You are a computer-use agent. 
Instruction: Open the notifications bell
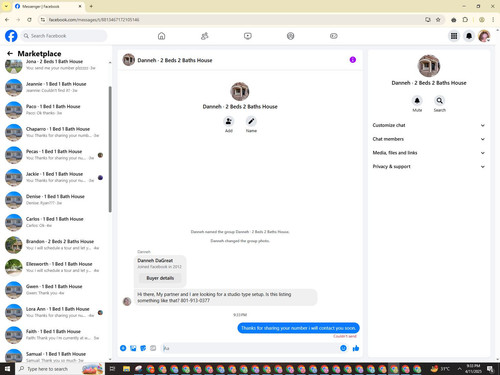[x=469, y=36]
